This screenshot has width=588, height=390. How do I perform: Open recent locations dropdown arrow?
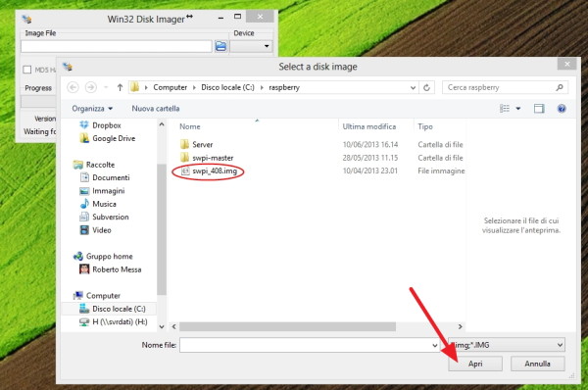pos(106,87)
